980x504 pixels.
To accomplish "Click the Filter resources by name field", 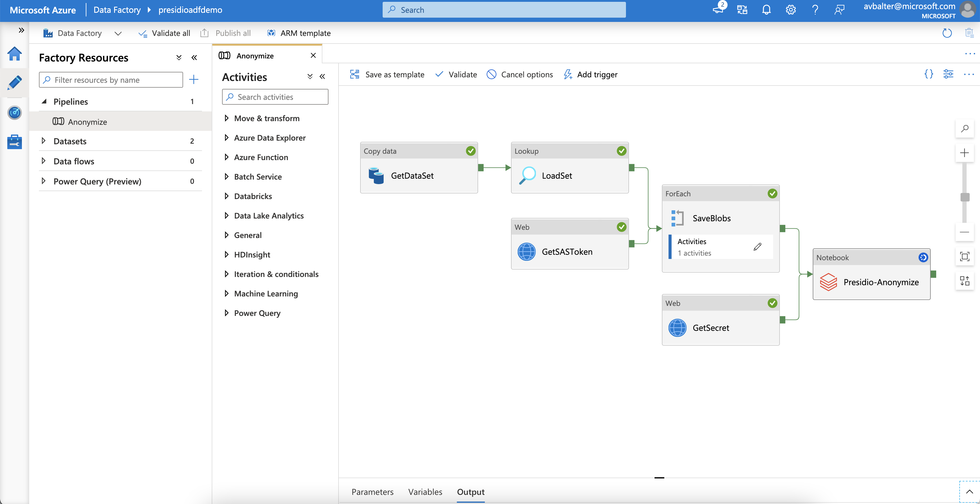I will point(111,80).
